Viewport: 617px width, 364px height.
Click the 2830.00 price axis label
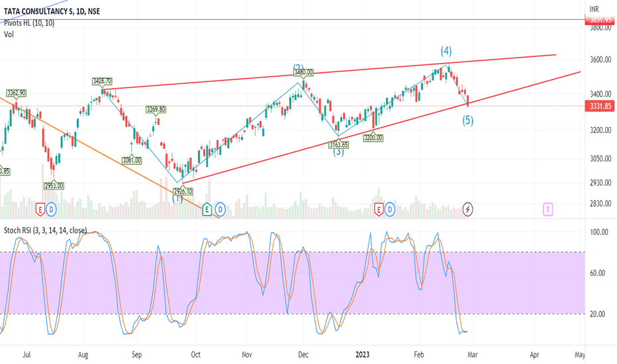click(601, 203)
